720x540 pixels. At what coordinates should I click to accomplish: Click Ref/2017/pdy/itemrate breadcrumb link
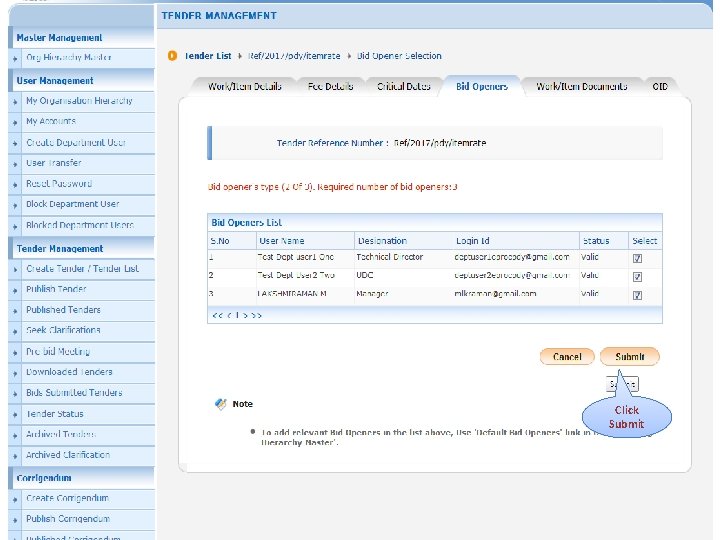tap(294, 56)
